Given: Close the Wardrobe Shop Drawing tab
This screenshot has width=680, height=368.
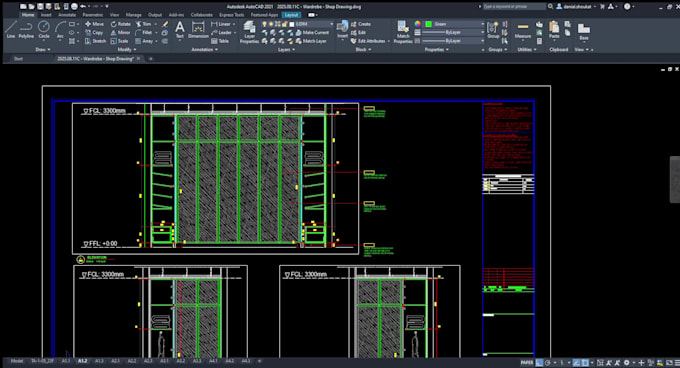Looking at the screenshot, I should (138, 59).
